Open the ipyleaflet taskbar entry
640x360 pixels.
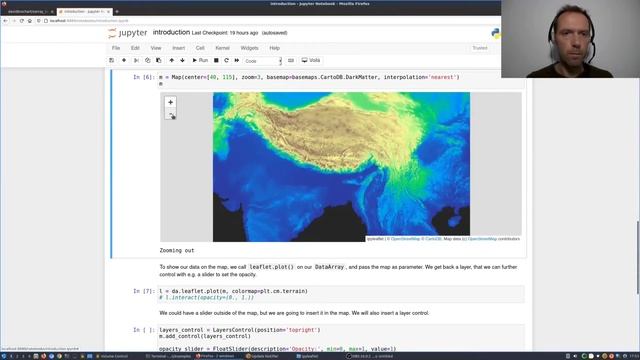308,356
